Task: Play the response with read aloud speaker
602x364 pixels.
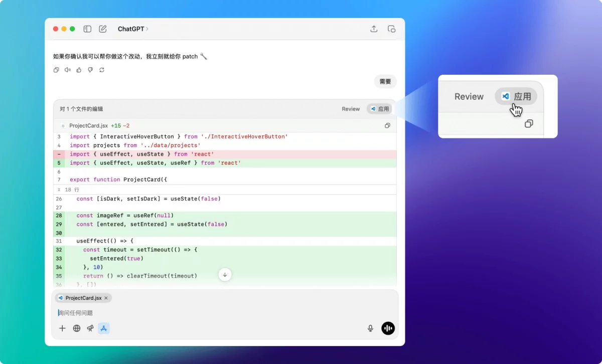Action: click(x=68, y=70)
